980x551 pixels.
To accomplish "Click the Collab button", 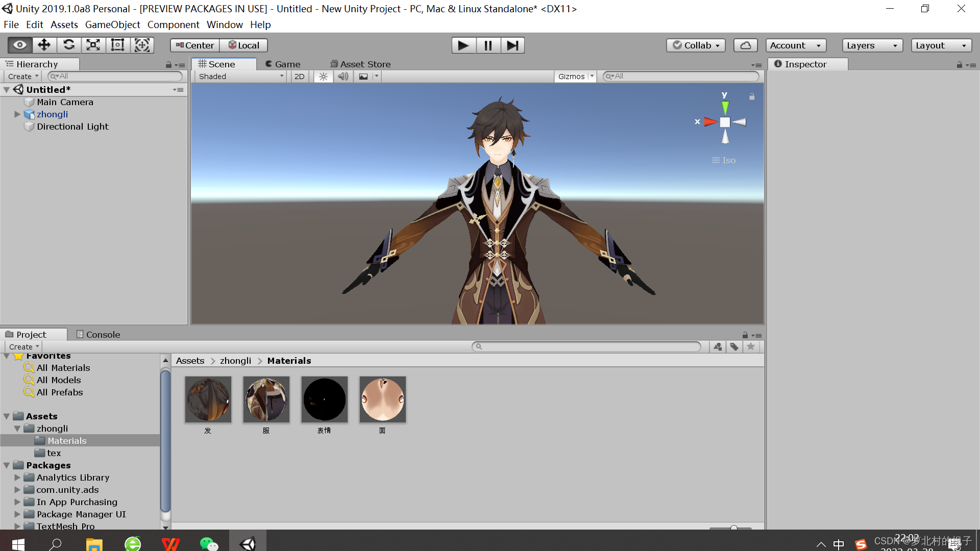I will tap(696, 45).
